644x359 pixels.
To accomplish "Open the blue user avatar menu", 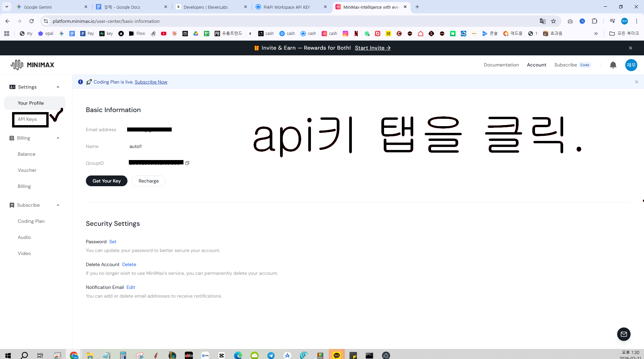I will pos(631,65).
